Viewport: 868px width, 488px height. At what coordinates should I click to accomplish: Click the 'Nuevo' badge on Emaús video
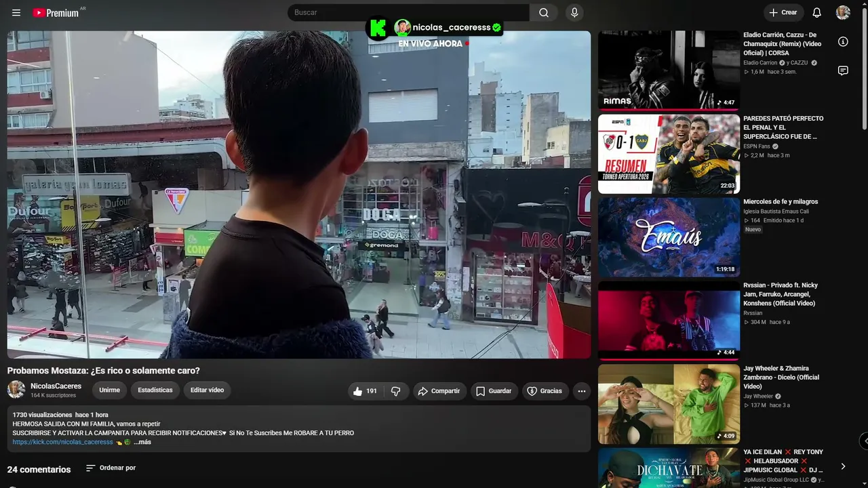click(753, 230)
